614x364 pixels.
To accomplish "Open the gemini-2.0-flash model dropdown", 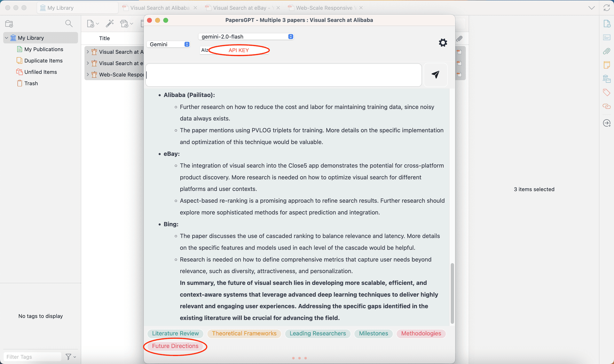I will click(246, 36).
